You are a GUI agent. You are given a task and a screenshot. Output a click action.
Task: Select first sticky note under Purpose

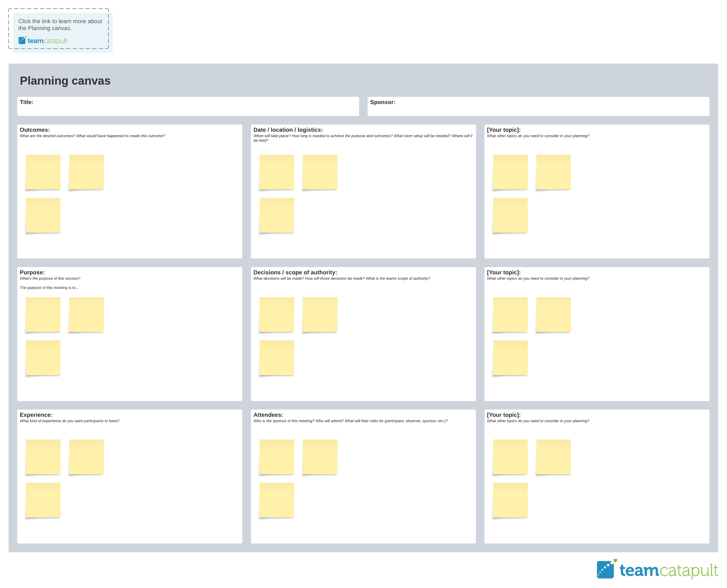tap(43, 315)
